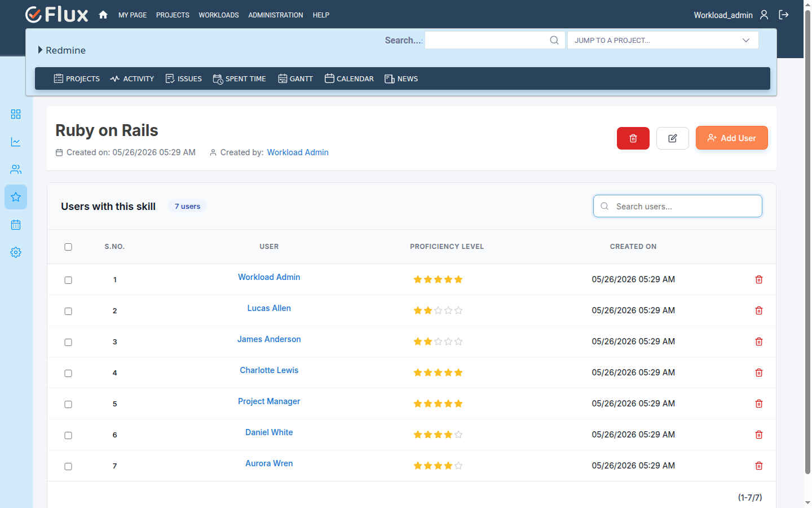812x508 pixels.
Task: Click the page vertical scrollbar
Action: tap(807, 242)
